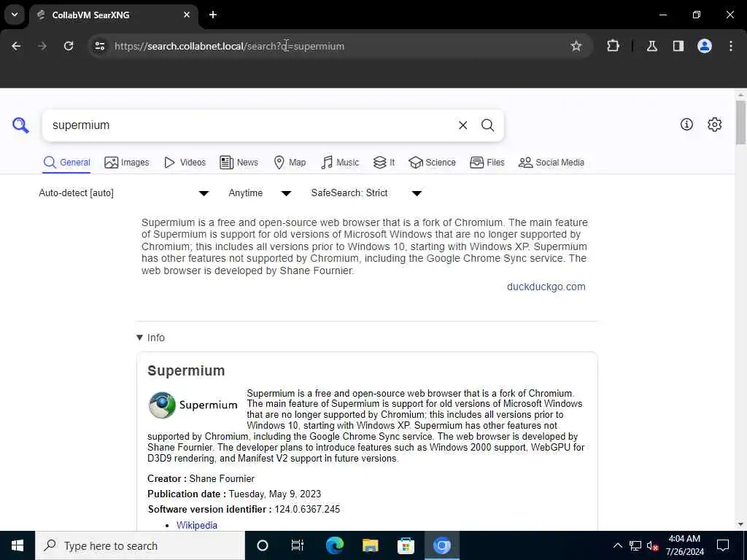Clear the search box with the X icon

pos(462,125)
